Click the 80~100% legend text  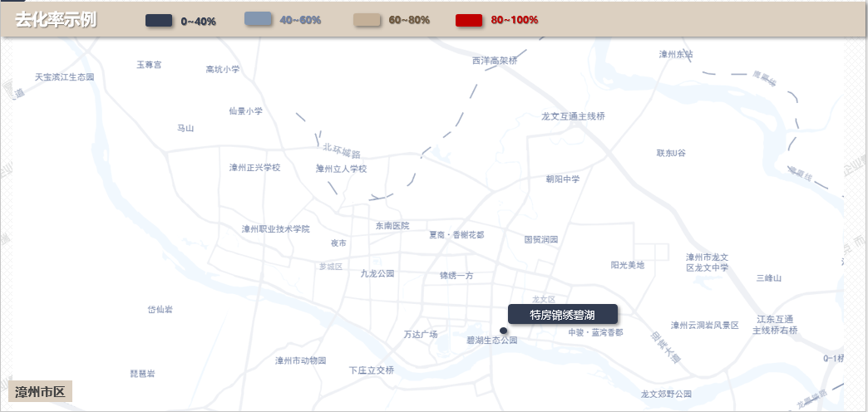click(515, 20)
